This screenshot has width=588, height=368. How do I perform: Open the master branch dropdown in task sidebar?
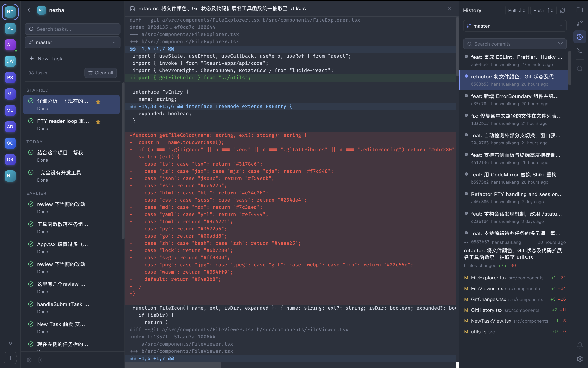coord(72,42)
